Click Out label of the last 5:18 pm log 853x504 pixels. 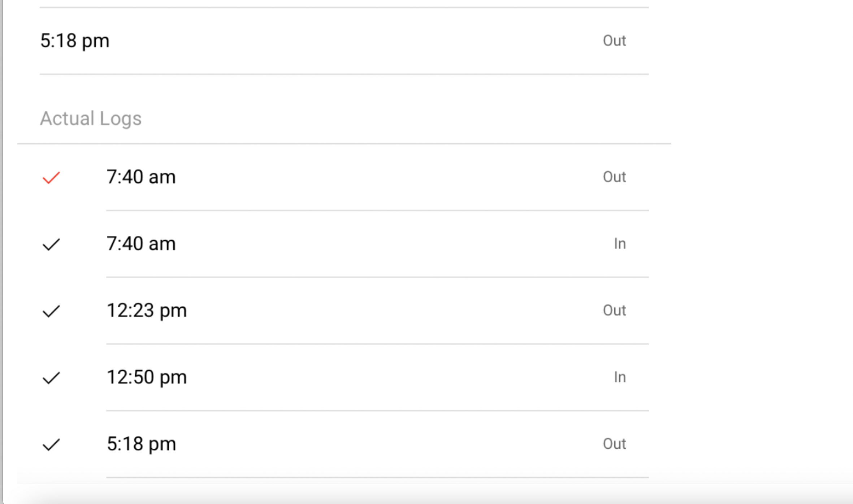click(x=614, y=444)
